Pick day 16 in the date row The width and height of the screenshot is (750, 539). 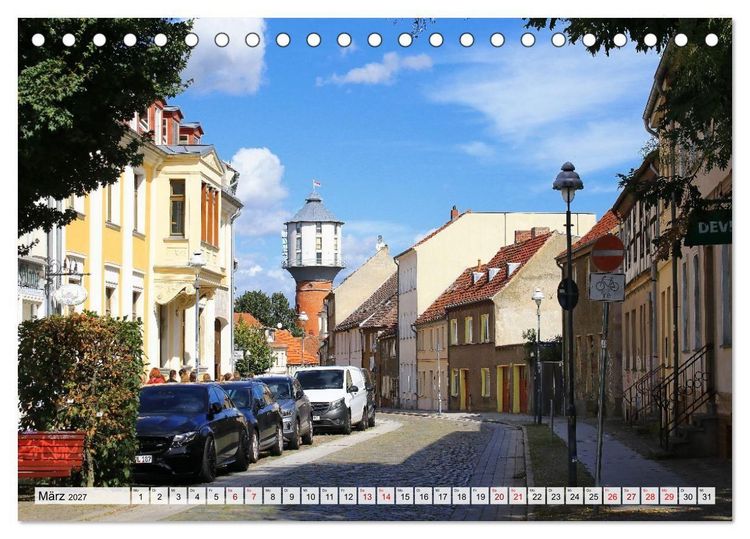(x=423, y=495)
